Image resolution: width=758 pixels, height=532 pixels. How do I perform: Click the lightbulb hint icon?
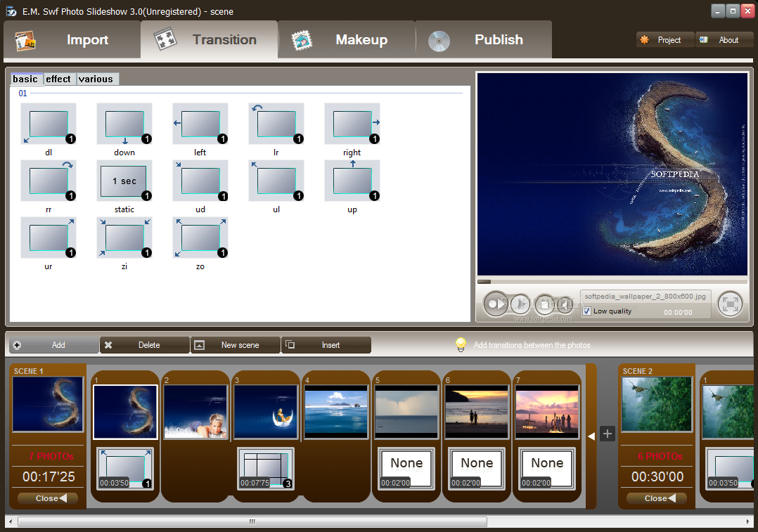[461, 344]
